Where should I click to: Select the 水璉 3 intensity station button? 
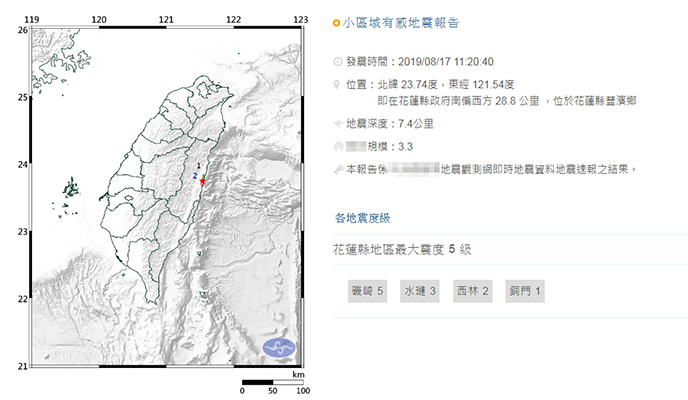[420, 292]
